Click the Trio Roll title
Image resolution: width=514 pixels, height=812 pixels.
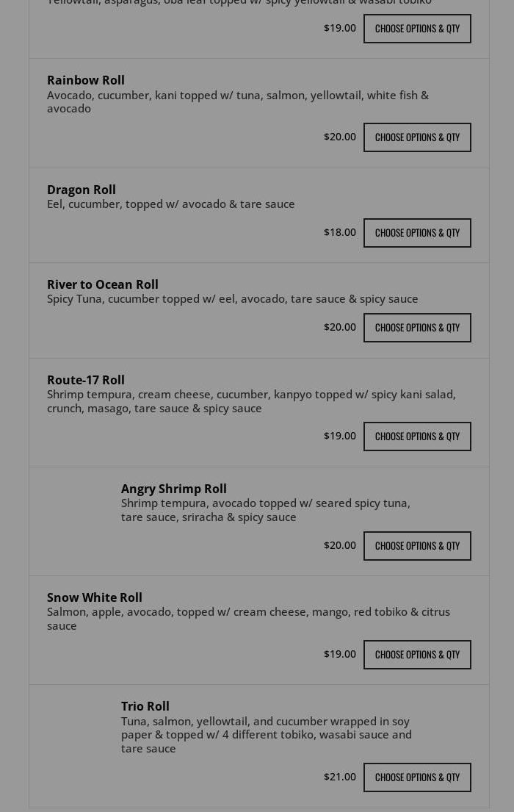[145, 706]
